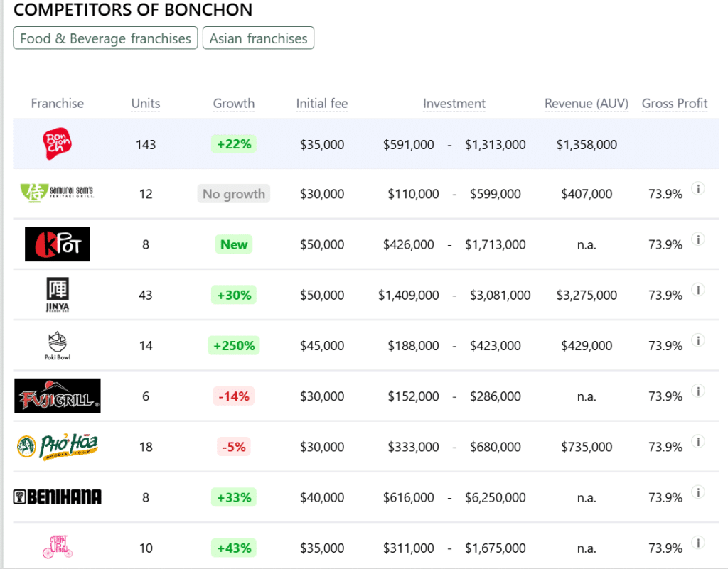Click the $45,000 initial fee

pyautogui.click(x=322, y=345)
